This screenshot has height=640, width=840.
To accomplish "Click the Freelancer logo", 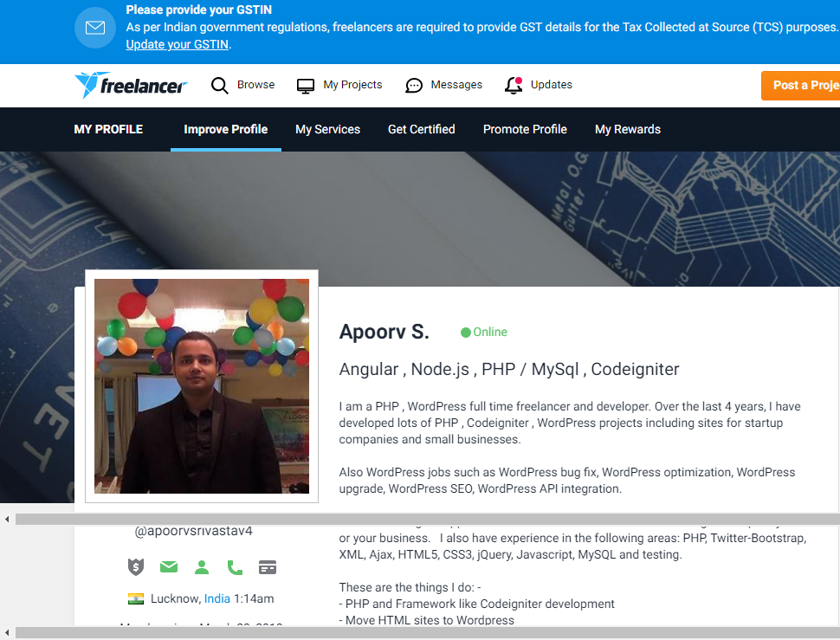I will tap(131, 85).
